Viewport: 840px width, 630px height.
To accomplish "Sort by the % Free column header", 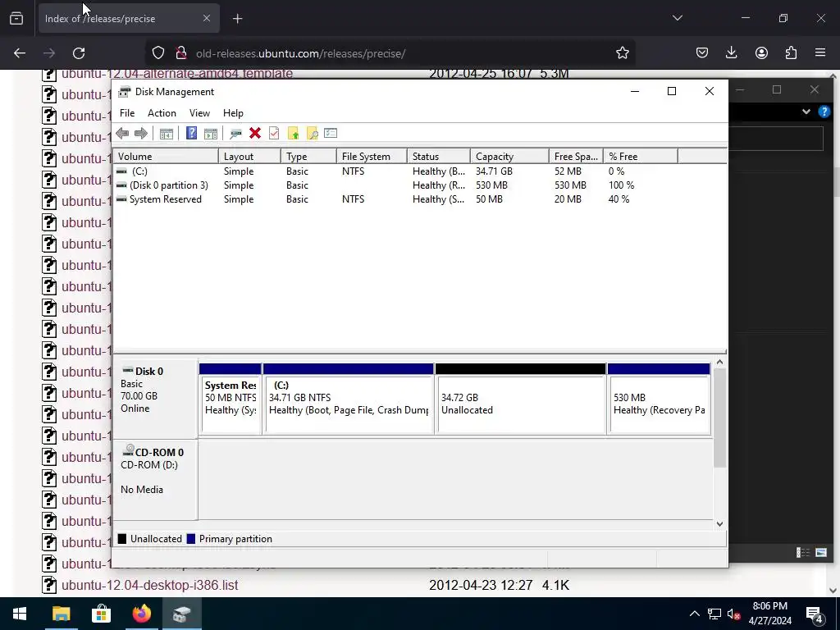I will (641, 157).
